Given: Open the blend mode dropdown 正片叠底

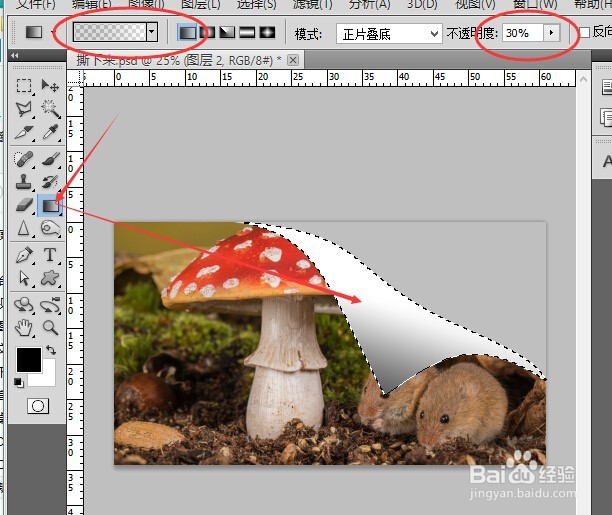Looking at the screenshot, I should click(389, 34).
